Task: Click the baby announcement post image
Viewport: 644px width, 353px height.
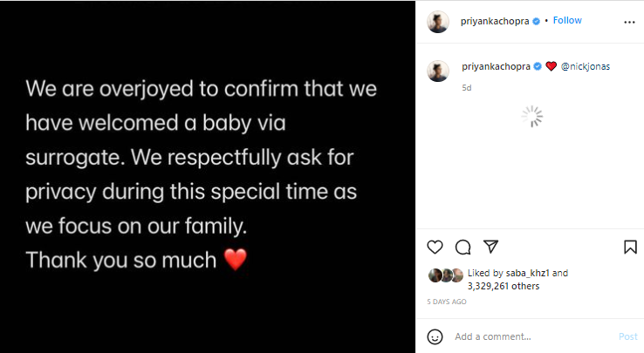Action: [208, 176]
